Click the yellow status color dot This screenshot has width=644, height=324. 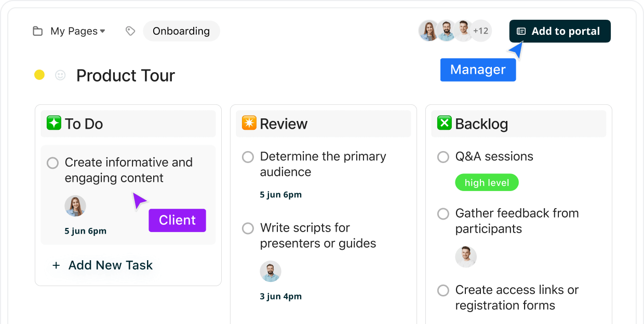pyautogui.click(x=39, y=75)
